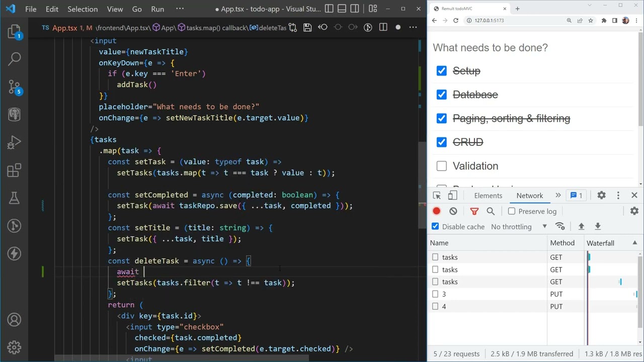Open Network panel settings gear
Image resolution: width=644 pixels, height=362 pixels.
tap(634, 211)
